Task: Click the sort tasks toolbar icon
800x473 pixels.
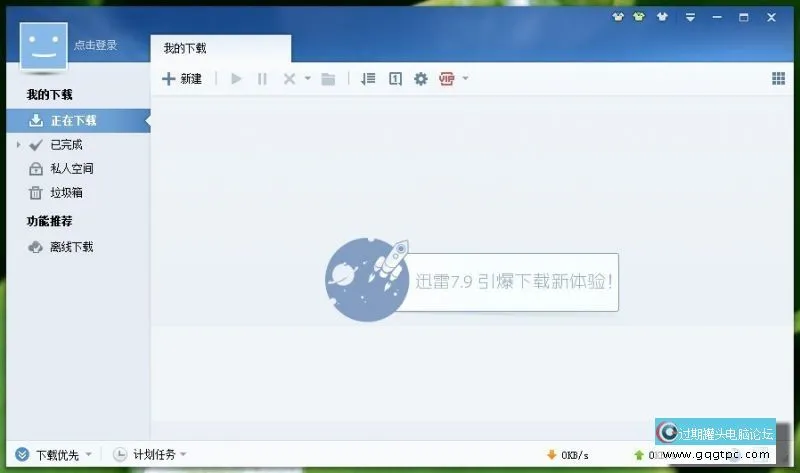Action: (368, 79)
